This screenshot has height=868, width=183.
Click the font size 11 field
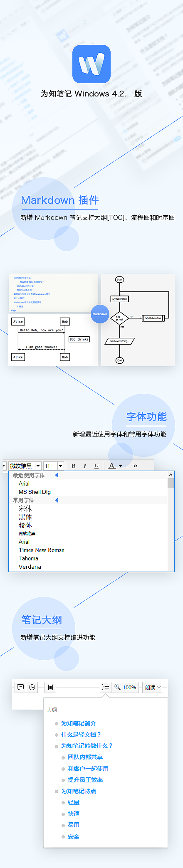coord(50,466)
